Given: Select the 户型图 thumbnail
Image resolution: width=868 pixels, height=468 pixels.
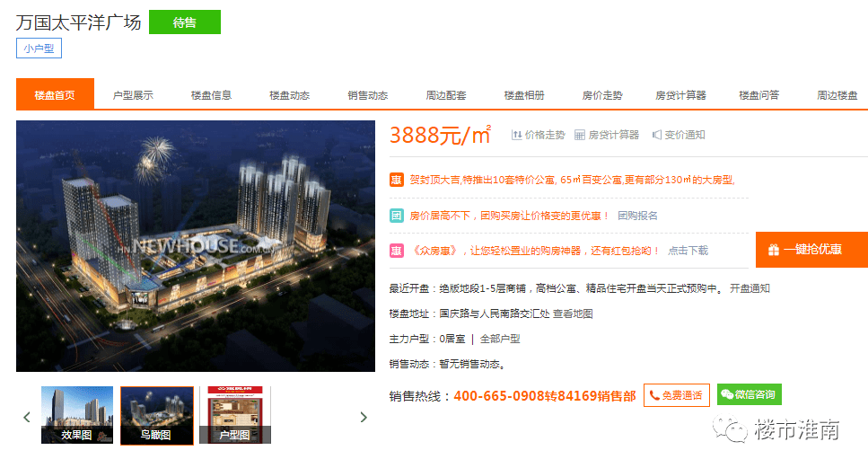Looking at the screenshot, I should [234, 415].
